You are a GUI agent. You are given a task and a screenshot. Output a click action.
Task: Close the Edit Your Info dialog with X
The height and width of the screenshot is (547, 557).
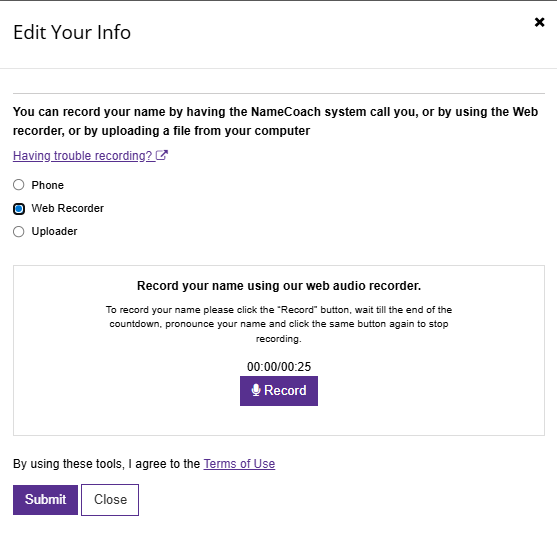click(539, 22)
